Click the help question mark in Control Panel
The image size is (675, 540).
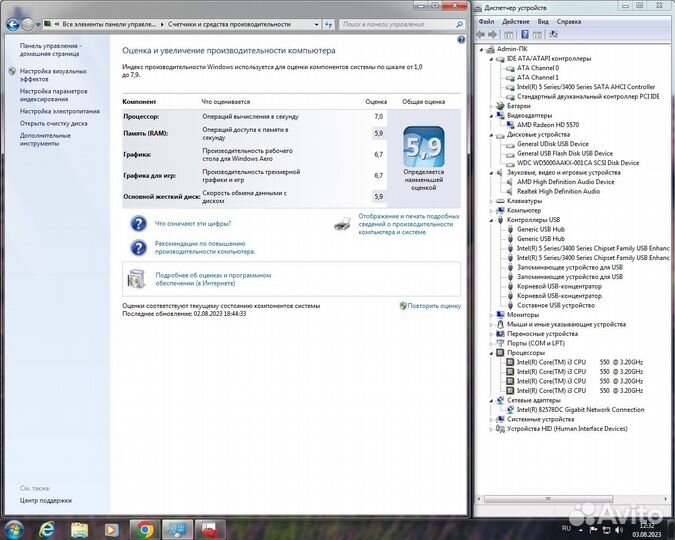[461, 40]
